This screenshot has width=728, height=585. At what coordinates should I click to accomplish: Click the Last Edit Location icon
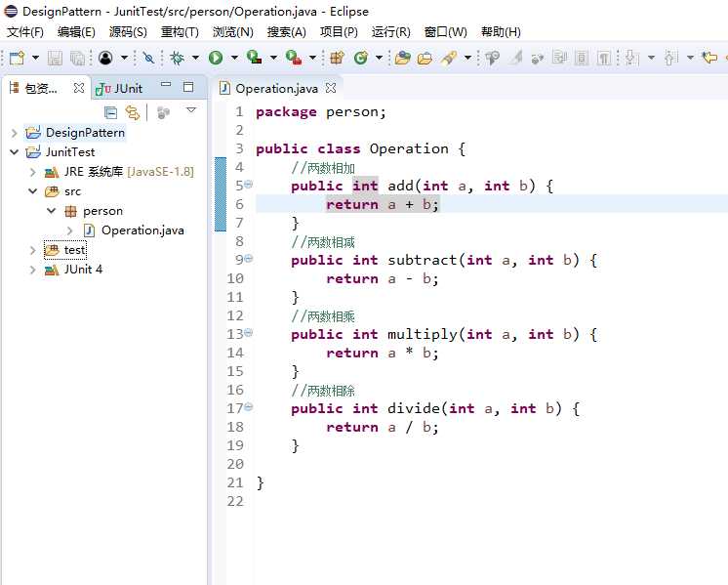pyautogui.click(x=709, y=58)
